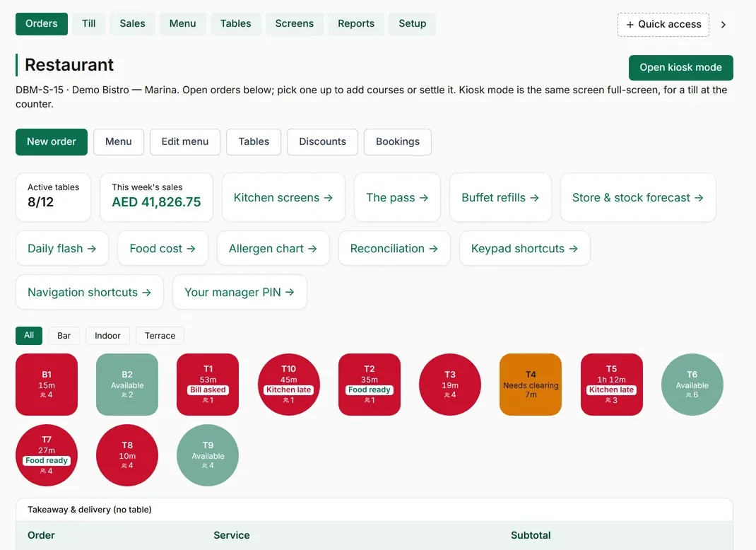Open table T5 marked Kitchen late
The height and width of the screenshot is (550, 756).
(x=612, y=385)
